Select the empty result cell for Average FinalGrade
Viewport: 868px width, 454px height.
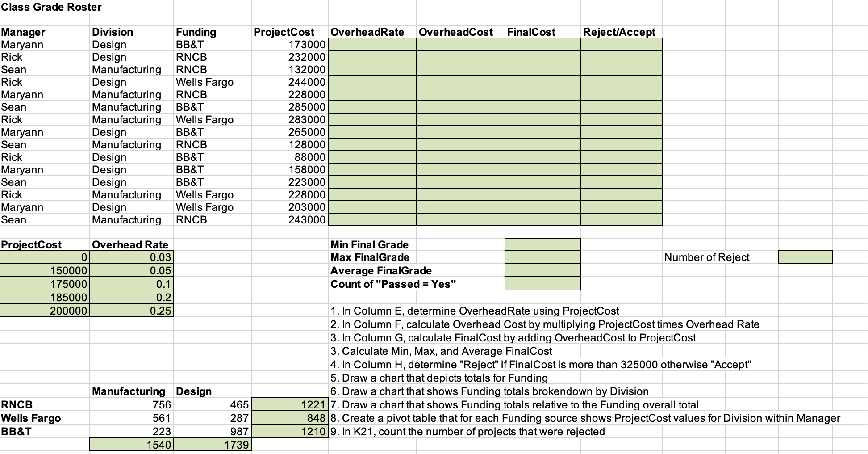(x=543, y=271)
